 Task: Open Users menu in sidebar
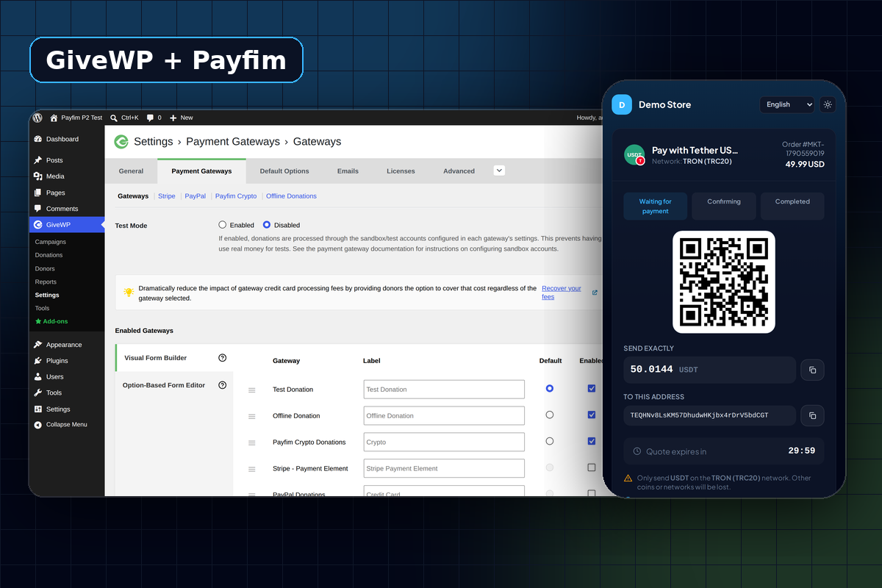pyautogui.click(x=49, y=377)
